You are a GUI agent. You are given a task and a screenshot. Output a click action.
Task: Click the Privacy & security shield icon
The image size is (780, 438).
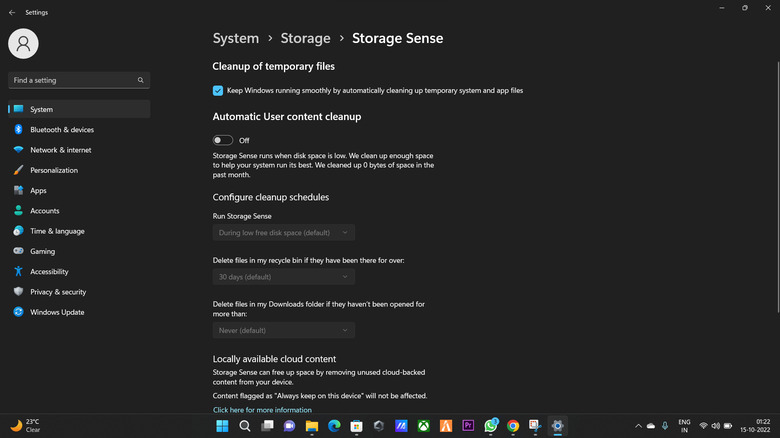pyautogui.click(x=18, y=292)
